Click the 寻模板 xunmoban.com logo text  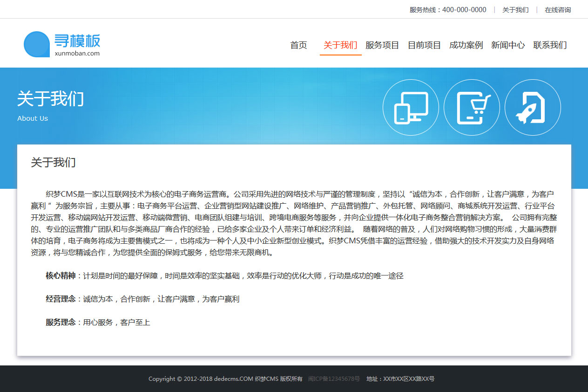click(x=77, y=45)
